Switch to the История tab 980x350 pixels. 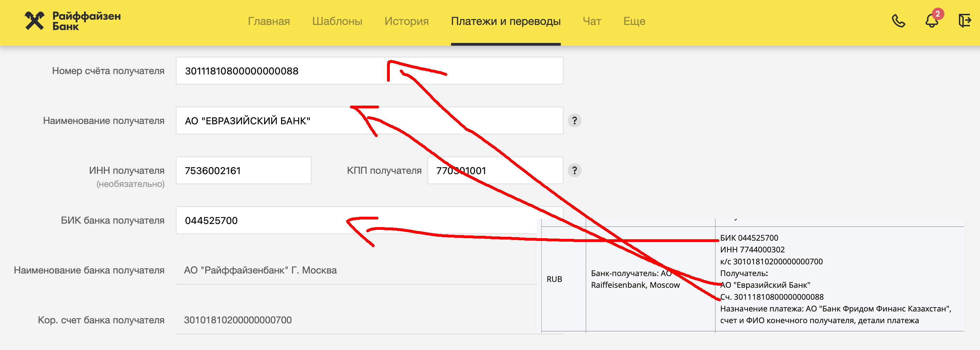coord(406,21)
